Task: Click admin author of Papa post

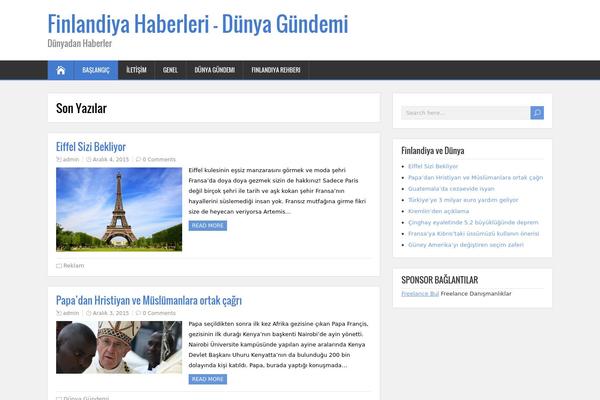Action: (71, 313)
